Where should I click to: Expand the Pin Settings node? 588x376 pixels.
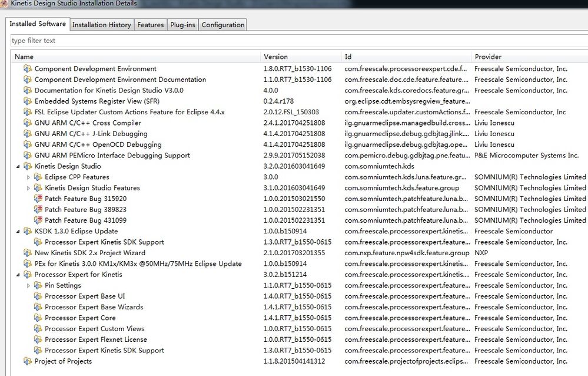[28, 286]
